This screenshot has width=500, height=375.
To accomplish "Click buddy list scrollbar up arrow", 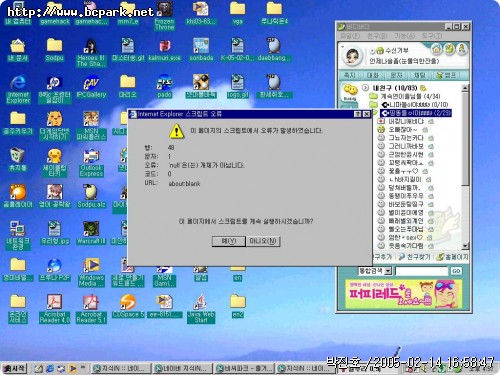I will point(465,88).
